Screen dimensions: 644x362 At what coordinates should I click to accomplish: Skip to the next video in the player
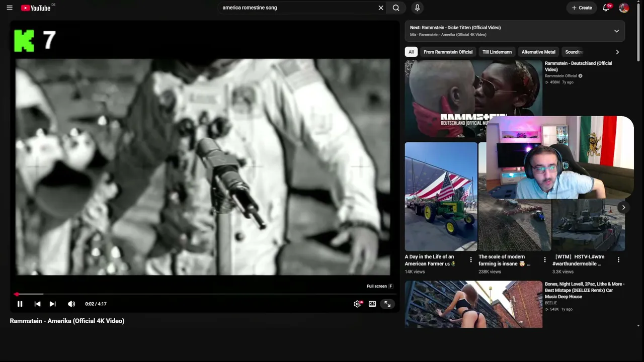tap(52, 304)
